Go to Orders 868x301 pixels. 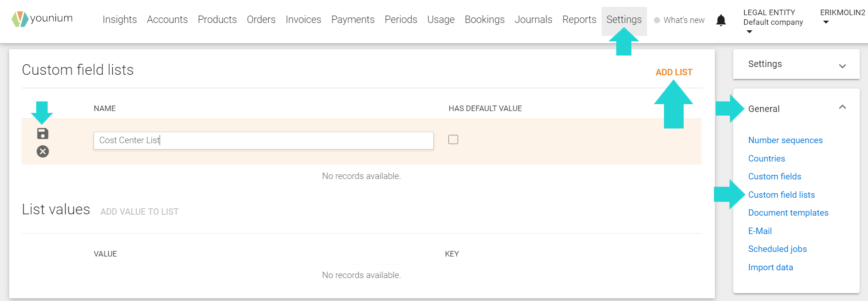pyautogui.click(x=261, y=20)
